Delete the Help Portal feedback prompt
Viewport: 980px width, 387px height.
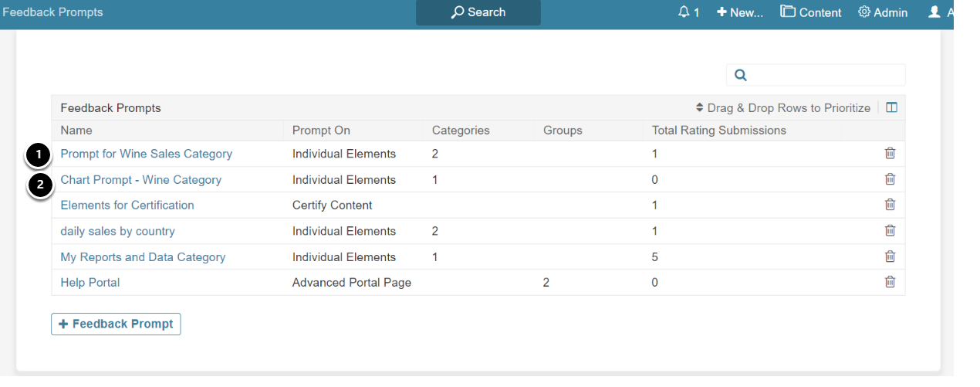tap(890, 282)
